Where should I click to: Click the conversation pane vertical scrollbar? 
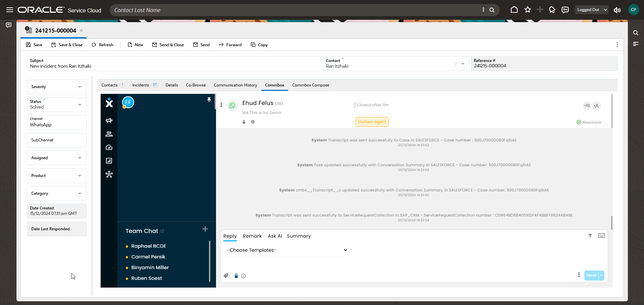[x=612, y=223]
